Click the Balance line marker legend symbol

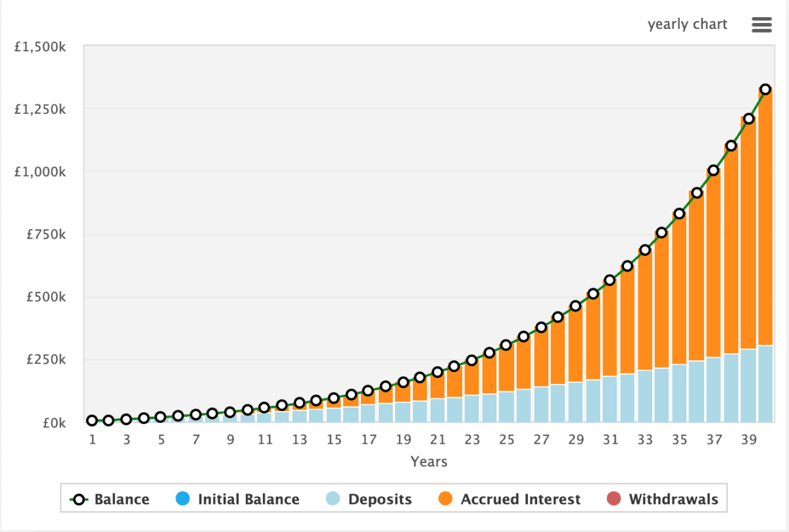80,499
